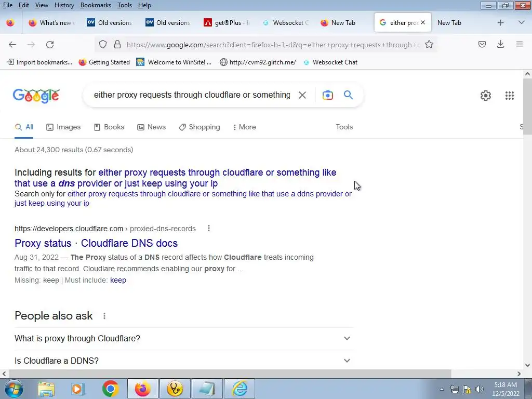Open Proxy status Cloudflare DNS docs result
Image resolution: width=532 pixels, height=399 pixels.
[96, 243]
